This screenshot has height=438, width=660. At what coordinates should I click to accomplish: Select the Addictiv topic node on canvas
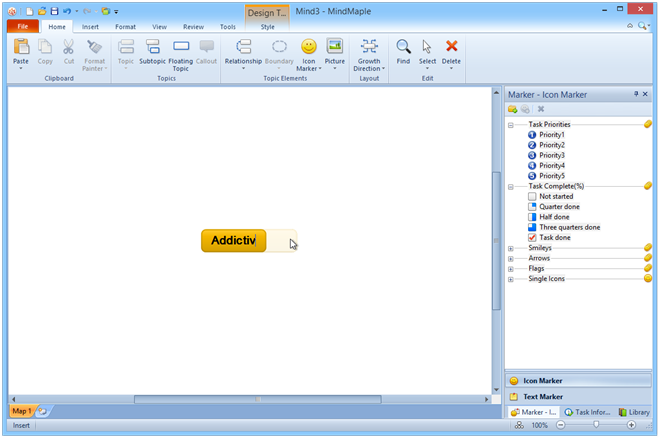234,241
